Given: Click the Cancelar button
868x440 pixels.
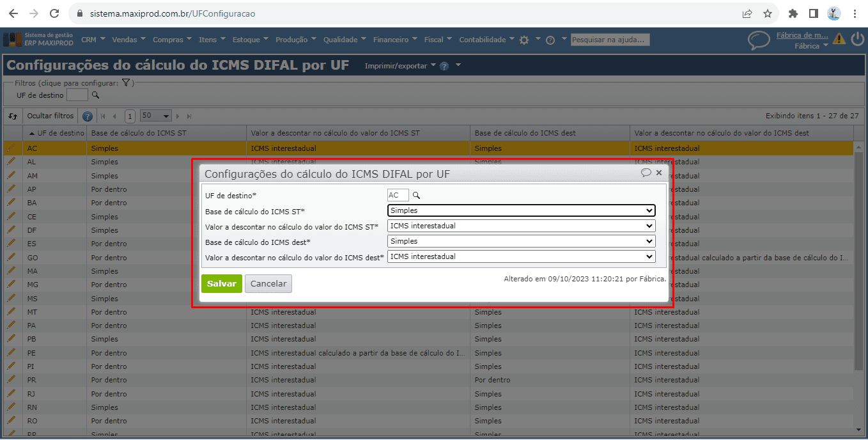Looking at the screenshot, I should click(268, 284).
